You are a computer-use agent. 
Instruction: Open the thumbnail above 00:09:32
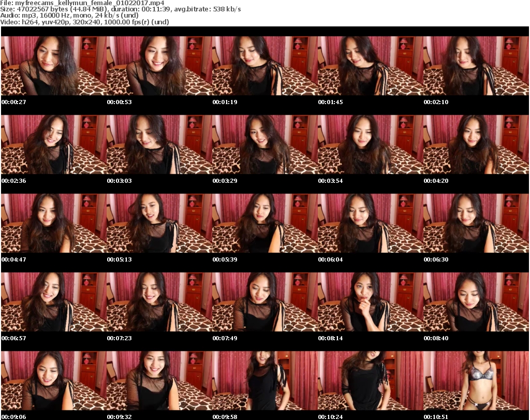click(x=159, y=381)
